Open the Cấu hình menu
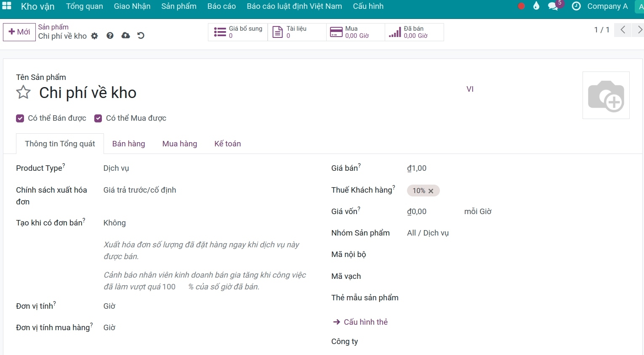 point(368,6)
